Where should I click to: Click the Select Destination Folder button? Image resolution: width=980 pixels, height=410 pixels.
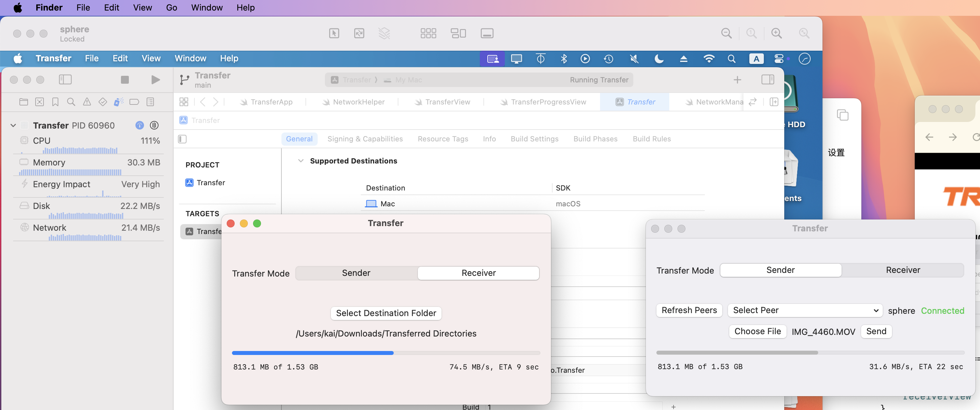tap(386, 313)
